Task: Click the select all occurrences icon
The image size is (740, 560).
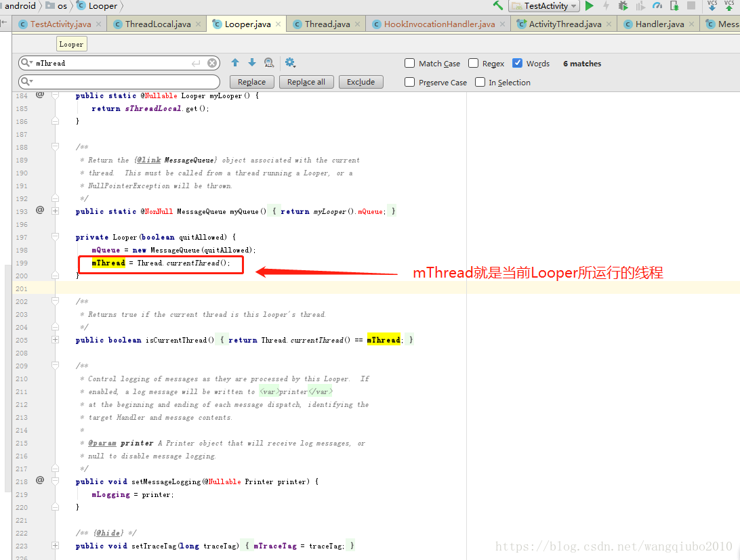Action: click(x=269, y=63)
